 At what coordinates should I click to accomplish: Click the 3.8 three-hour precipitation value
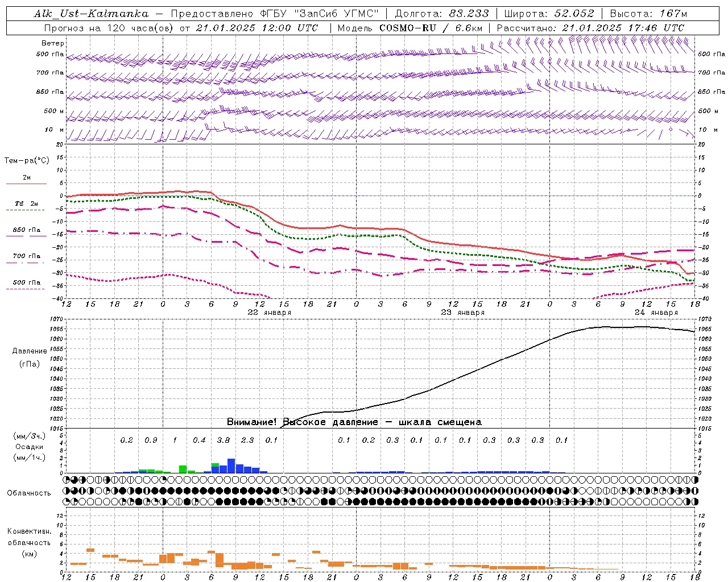tap(224, 440)
